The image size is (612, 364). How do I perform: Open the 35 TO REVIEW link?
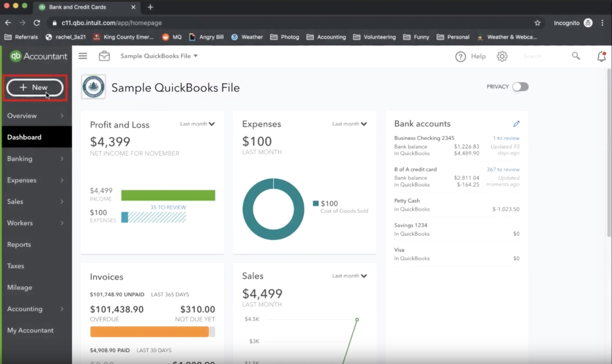[168, 207]
